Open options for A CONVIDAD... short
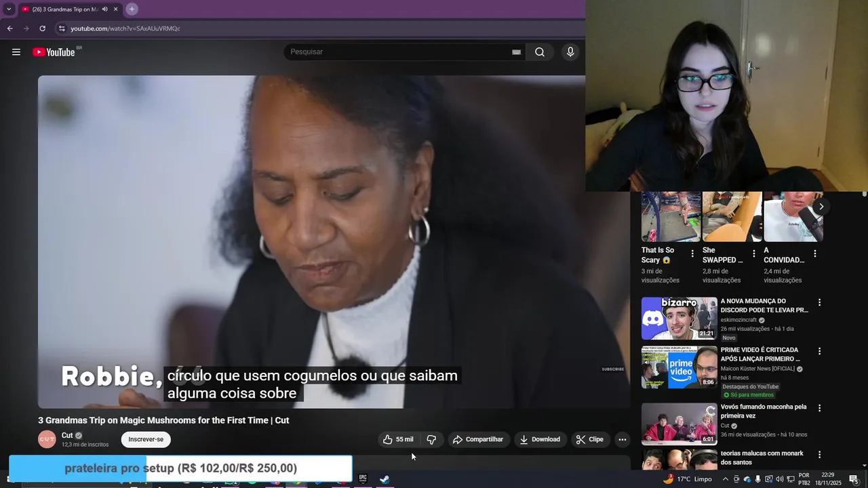Image resolution: width=868 pixels, height=488 pixels. 814,253
